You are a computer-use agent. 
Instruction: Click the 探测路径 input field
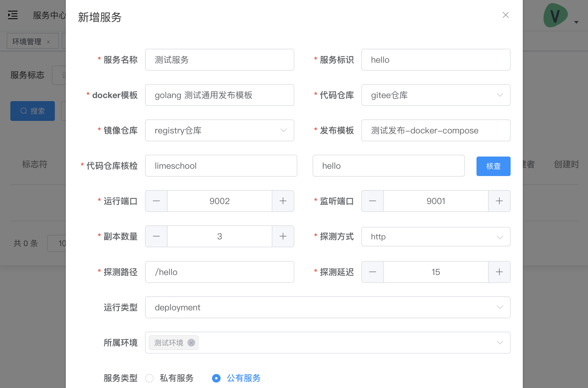click(x=219, y=272)
